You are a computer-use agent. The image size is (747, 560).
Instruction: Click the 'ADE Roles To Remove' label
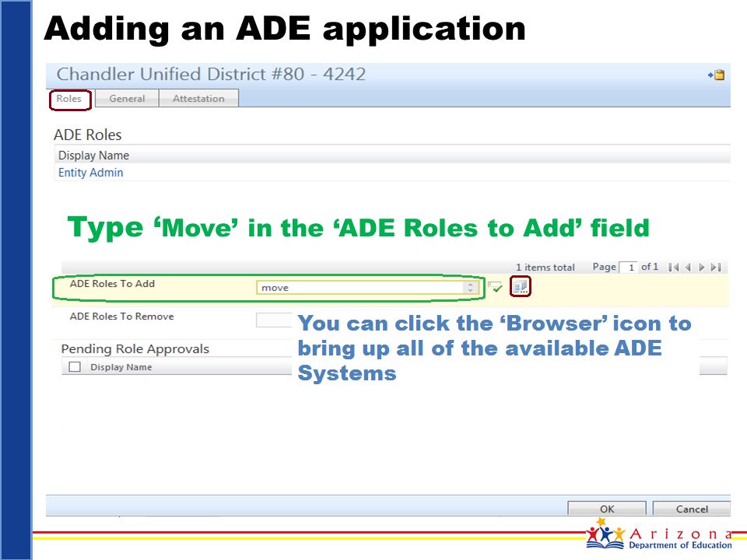click(x=122, y=317)
